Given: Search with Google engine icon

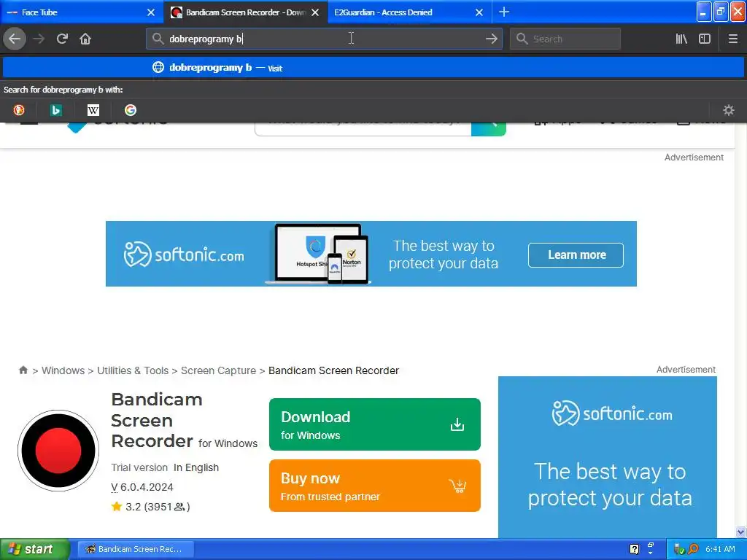Looking at the screenshot, I should pos(130,110).
